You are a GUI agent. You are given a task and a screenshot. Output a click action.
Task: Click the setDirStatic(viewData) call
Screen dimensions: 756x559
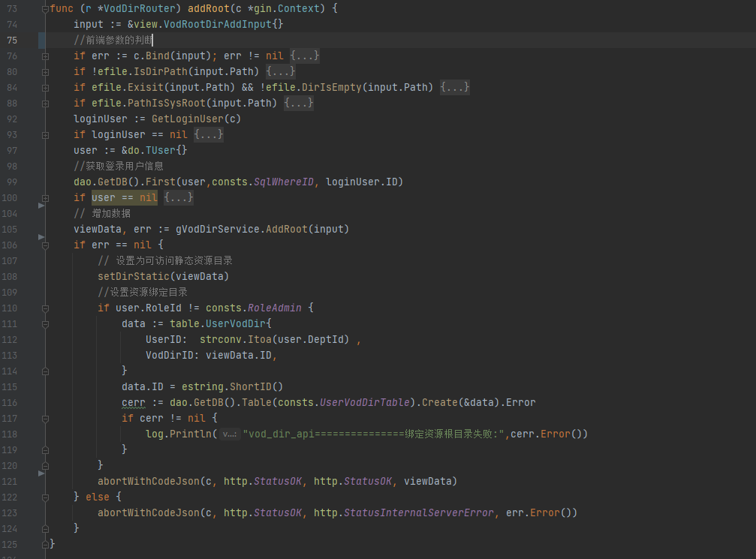coord(164,277)
